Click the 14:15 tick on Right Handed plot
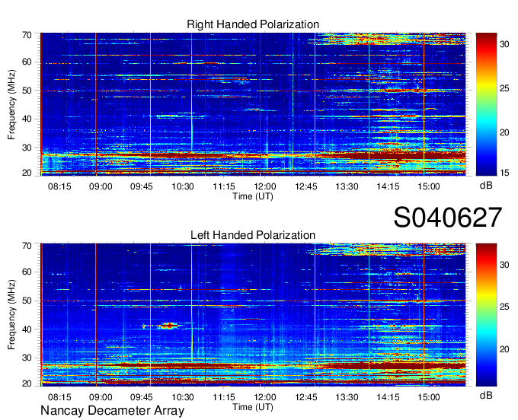The width and height of the screenshot is (518, 420). click(x=388, y=186)
